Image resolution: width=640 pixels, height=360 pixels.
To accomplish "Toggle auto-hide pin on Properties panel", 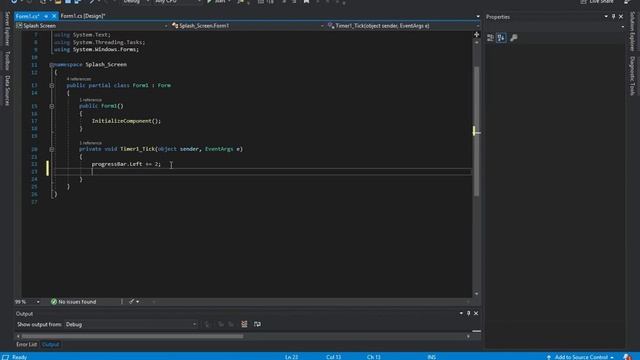I will click(613, 17).
